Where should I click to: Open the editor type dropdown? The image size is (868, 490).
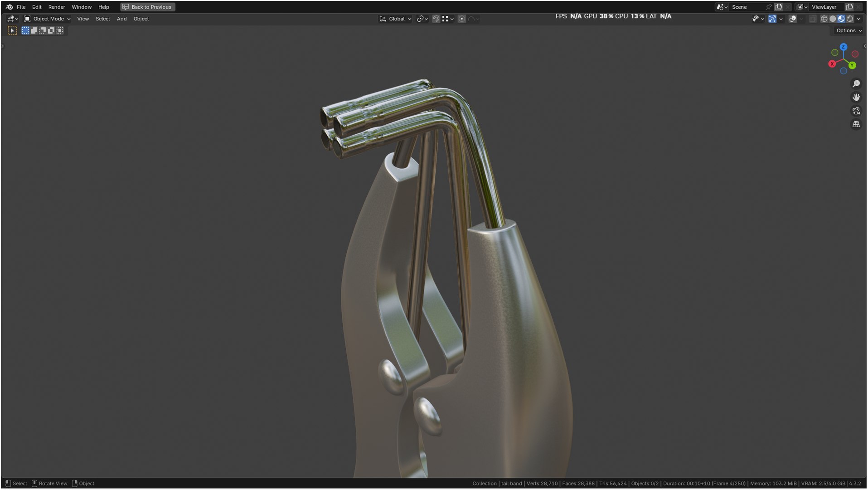point(13,19)
